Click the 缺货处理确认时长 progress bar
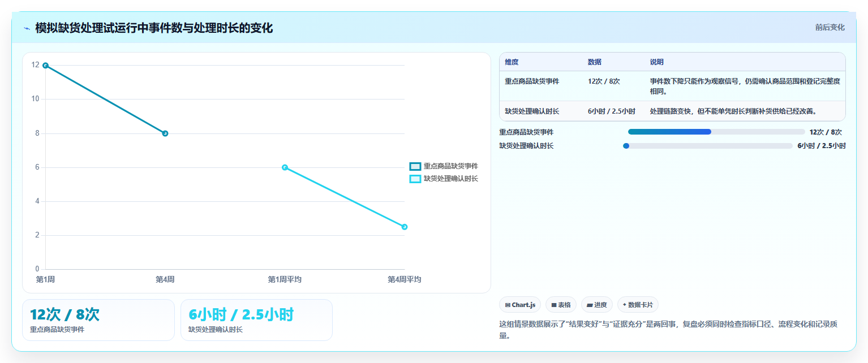Screen dimensions: 868x363 (x=707, y=146)
